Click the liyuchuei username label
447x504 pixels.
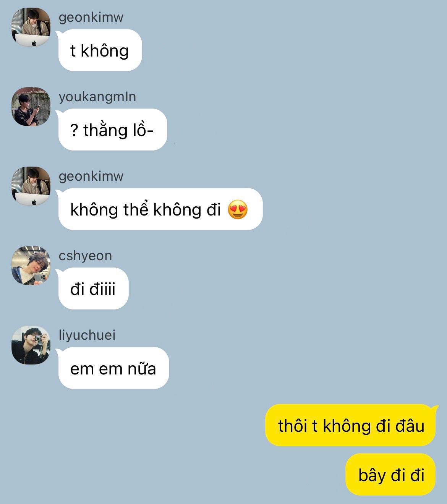point(87,335)
